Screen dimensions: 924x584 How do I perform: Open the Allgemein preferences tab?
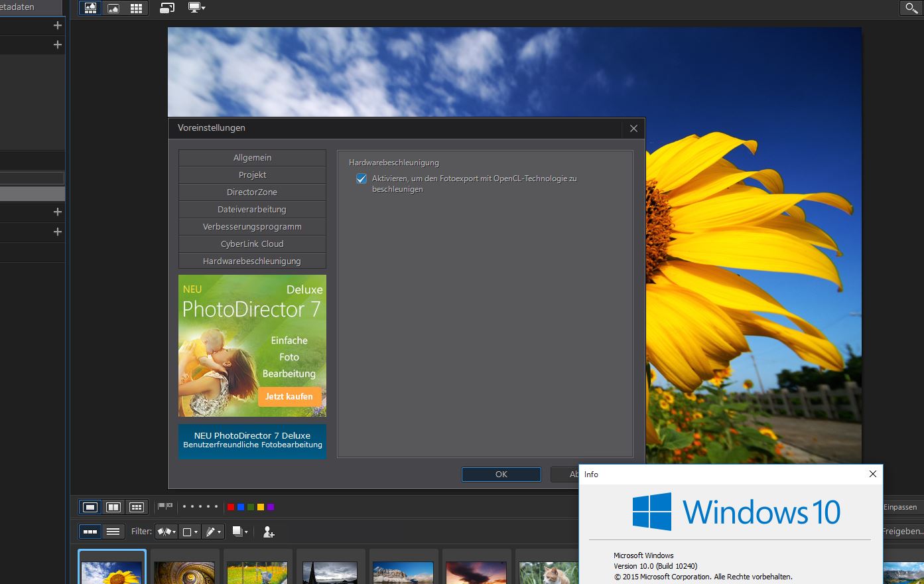point(252,158)
